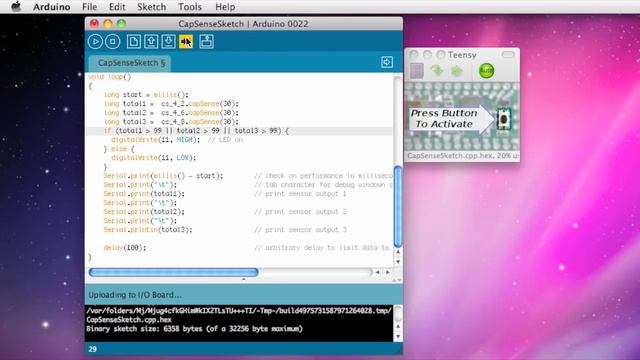The image size is (640, 360).
Task: Create a new sketch with the New icon
Action: tap(133, 42)
